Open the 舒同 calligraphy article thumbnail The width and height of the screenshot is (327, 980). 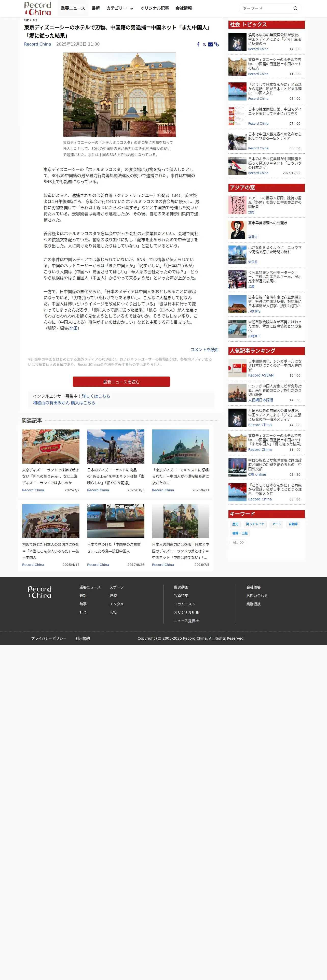point(237,205)
